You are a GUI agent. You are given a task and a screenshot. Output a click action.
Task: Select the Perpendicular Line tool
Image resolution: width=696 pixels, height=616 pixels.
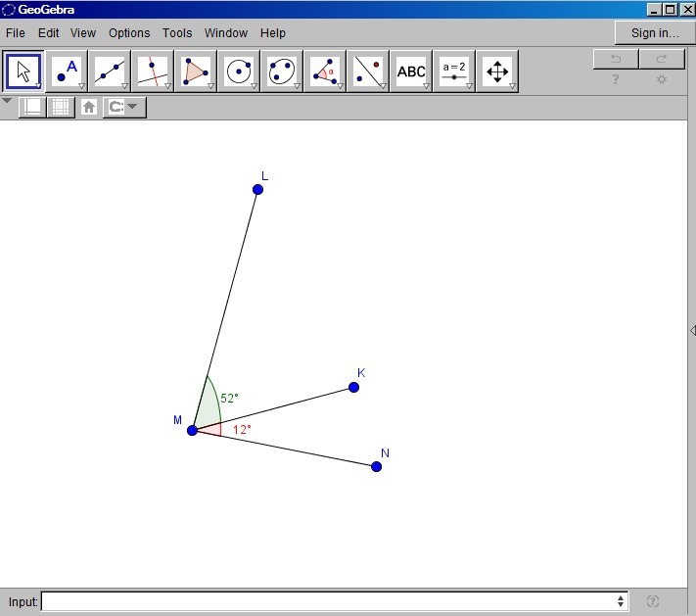coord(153,71)
